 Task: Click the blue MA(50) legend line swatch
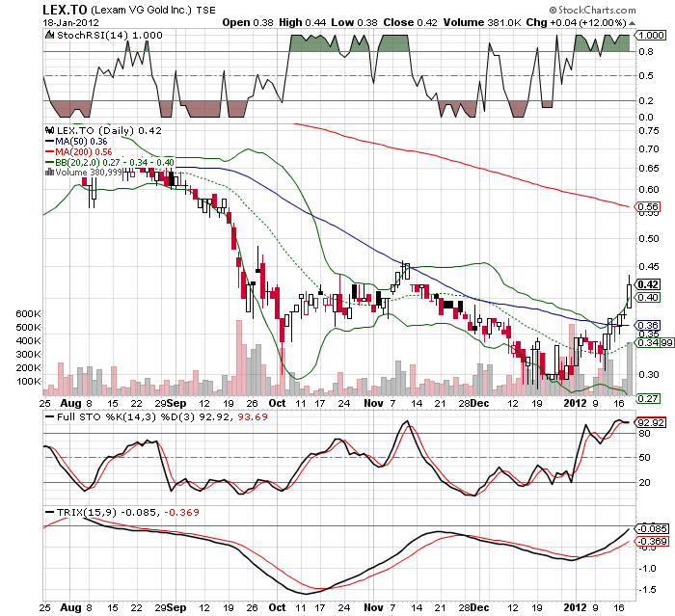(x=49, y=141)
